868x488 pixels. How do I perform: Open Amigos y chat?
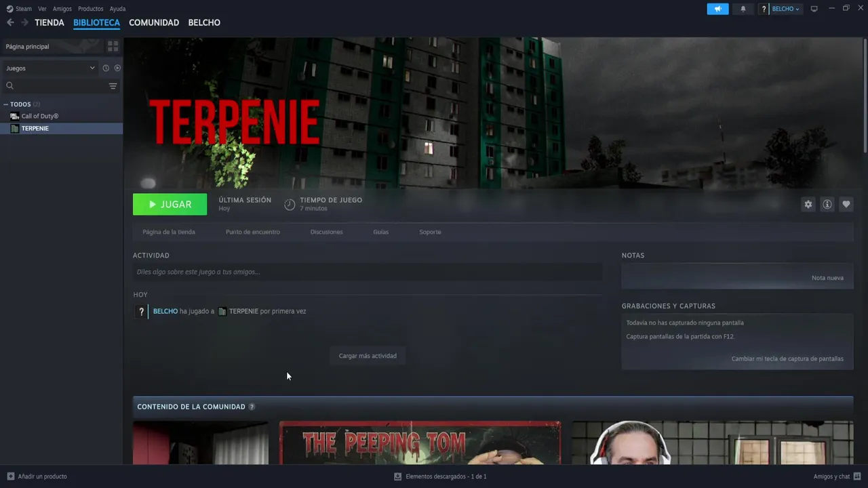tap(831, 476)
